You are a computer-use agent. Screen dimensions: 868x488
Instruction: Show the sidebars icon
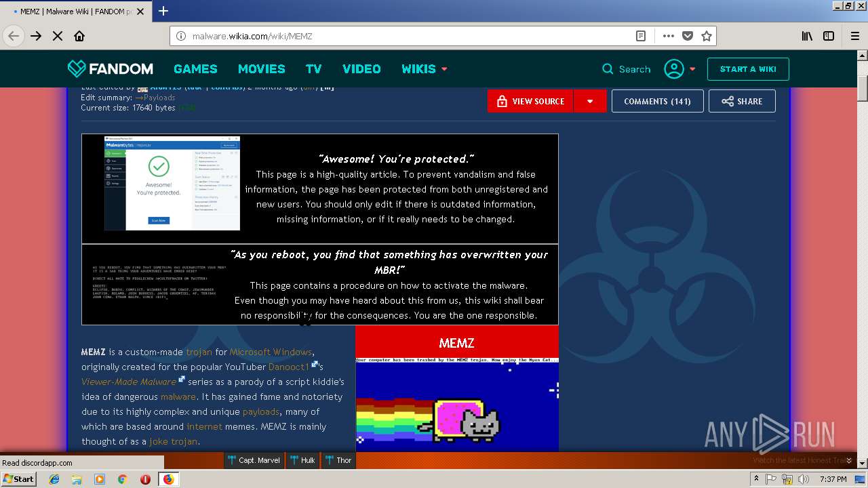pos(829,36)
